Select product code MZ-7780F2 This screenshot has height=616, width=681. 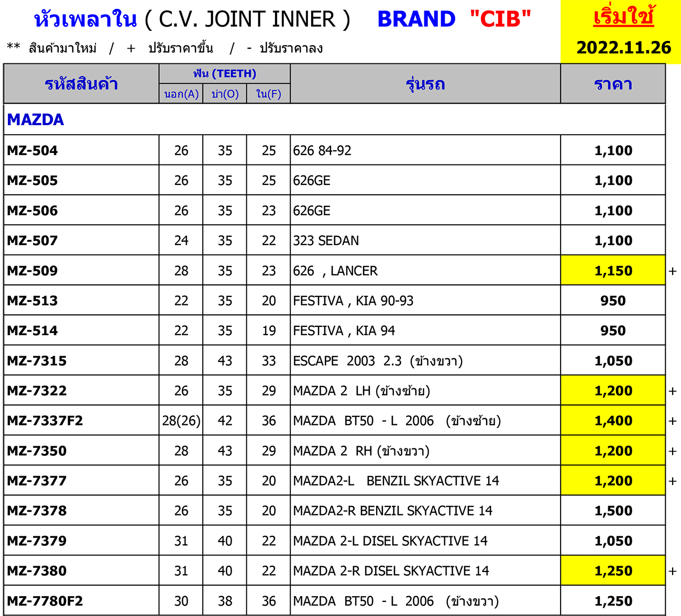coord(45,601)
